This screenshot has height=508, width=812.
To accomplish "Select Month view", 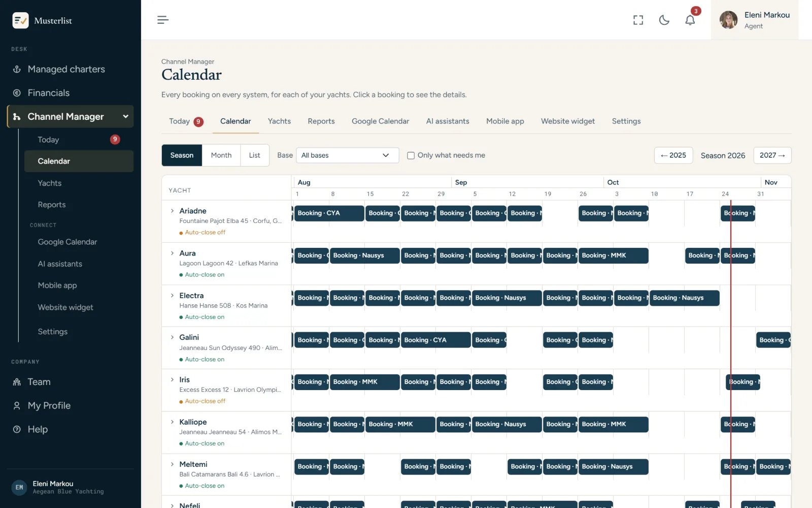I will point(221,155).
